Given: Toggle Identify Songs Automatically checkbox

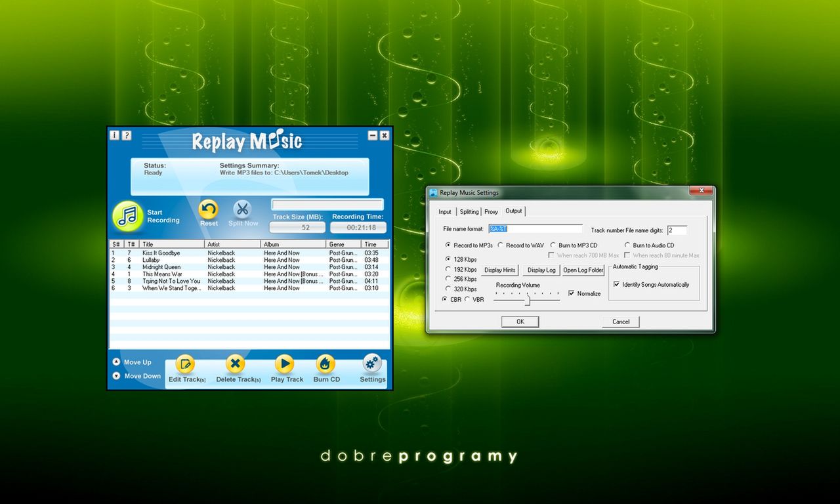Looking at the screenshot, I should (x=616, y=284).
